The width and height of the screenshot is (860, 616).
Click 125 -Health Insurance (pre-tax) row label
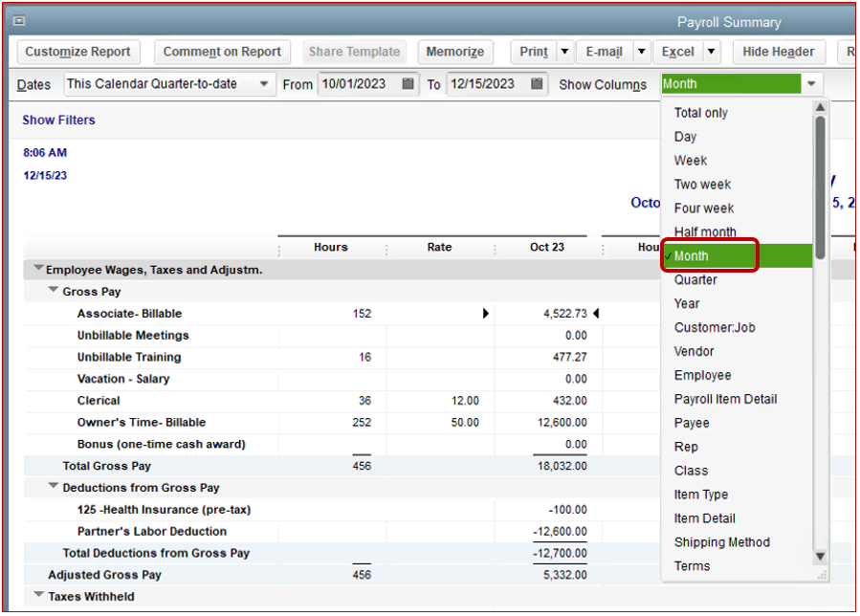(164, 510)
